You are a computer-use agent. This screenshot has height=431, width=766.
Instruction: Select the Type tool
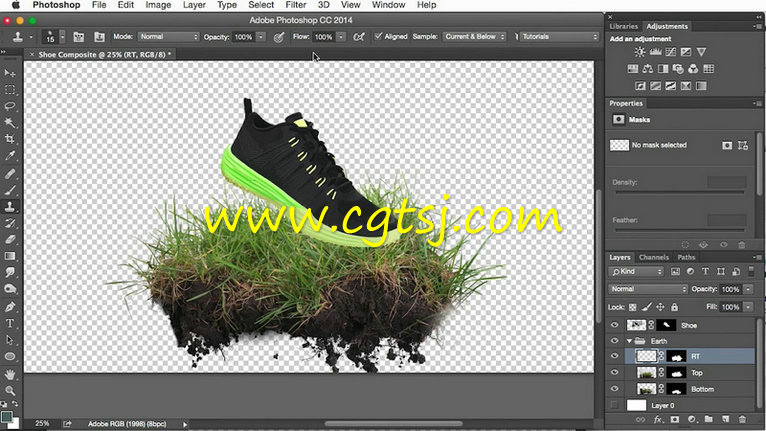coord(10,323)
